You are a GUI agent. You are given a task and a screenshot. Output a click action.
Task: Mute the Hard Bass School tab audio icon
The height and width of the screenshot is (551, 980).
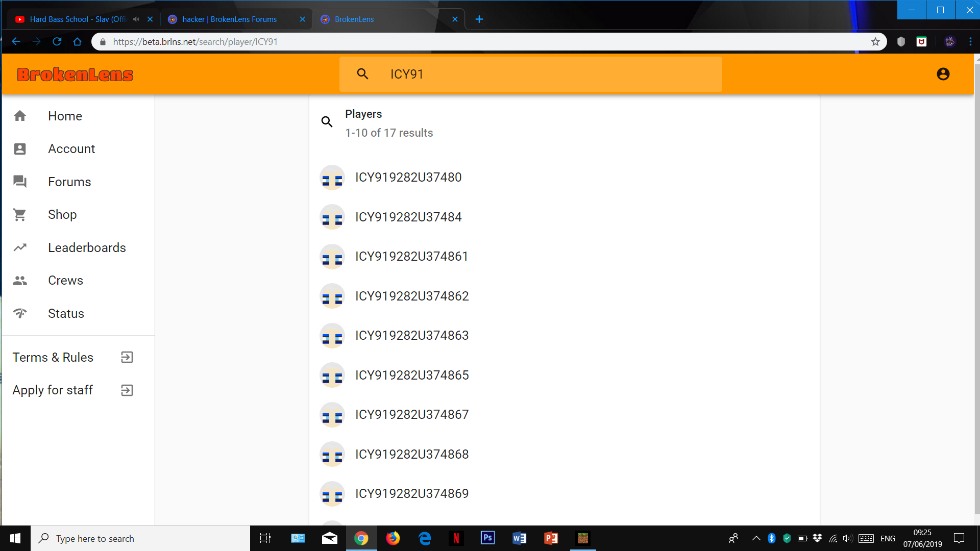click(136, 19)
